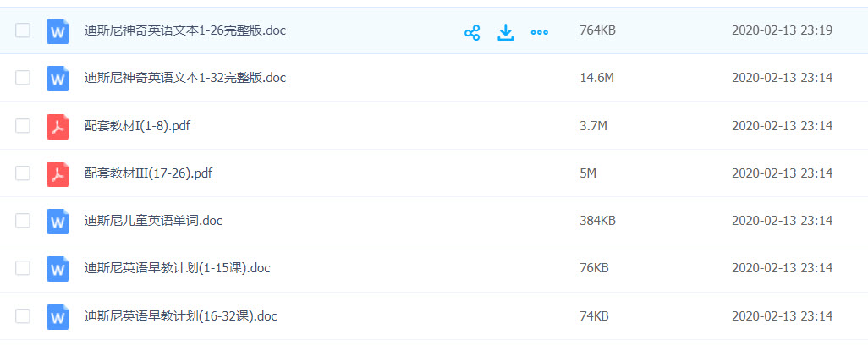This screenshot has height=351, width=868.
Task: Tick the checkbox for 迪斯尼神奇英语文本1-26完整版.doc
Action: 23,31
